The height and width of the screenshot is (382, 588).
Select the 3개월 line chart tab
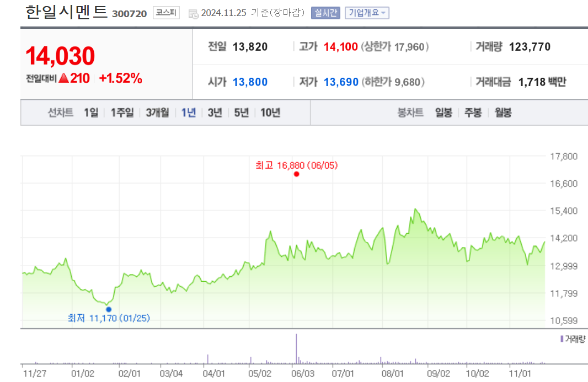pos(157,112)
